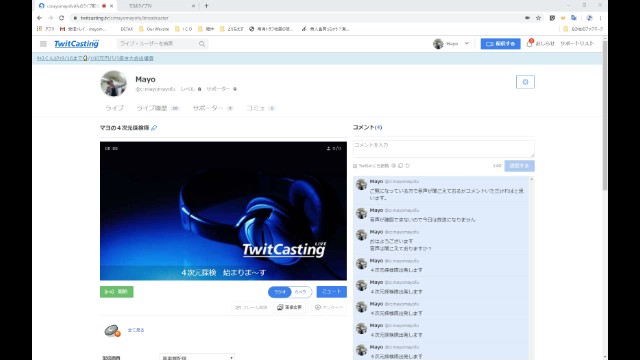
Task: Toggle the Twitter cross-post checkbox
Action: click(x=355, y=166)
